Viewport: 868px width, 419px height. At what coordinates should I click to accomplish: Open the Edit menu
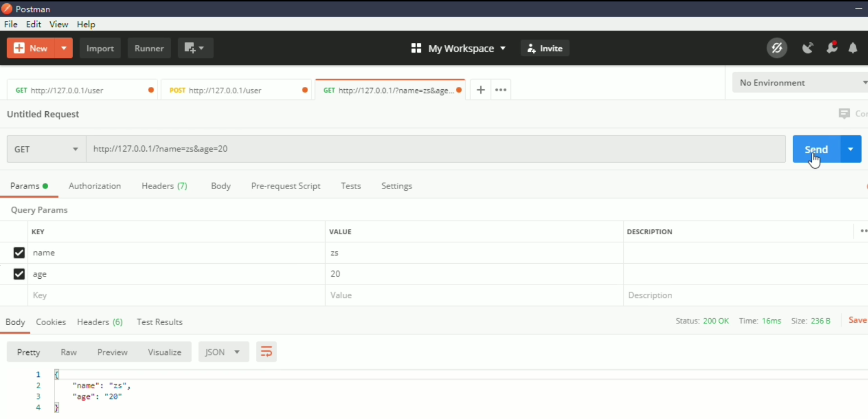(33, 24)
